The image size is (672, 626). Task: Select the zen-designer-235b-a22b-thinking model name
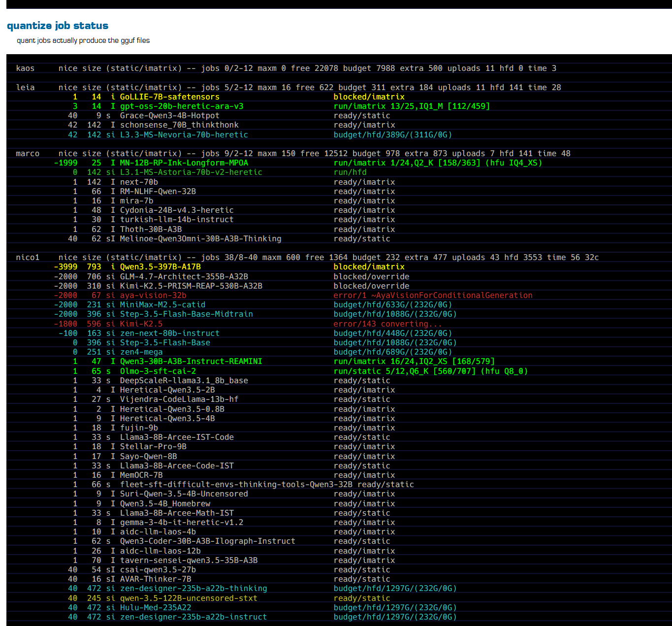point(193,589)
